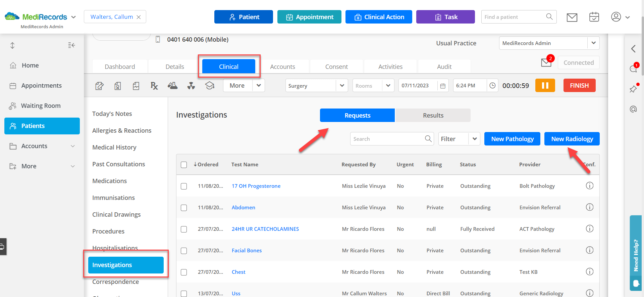Show the Results investigations tab

pos(433,115)
